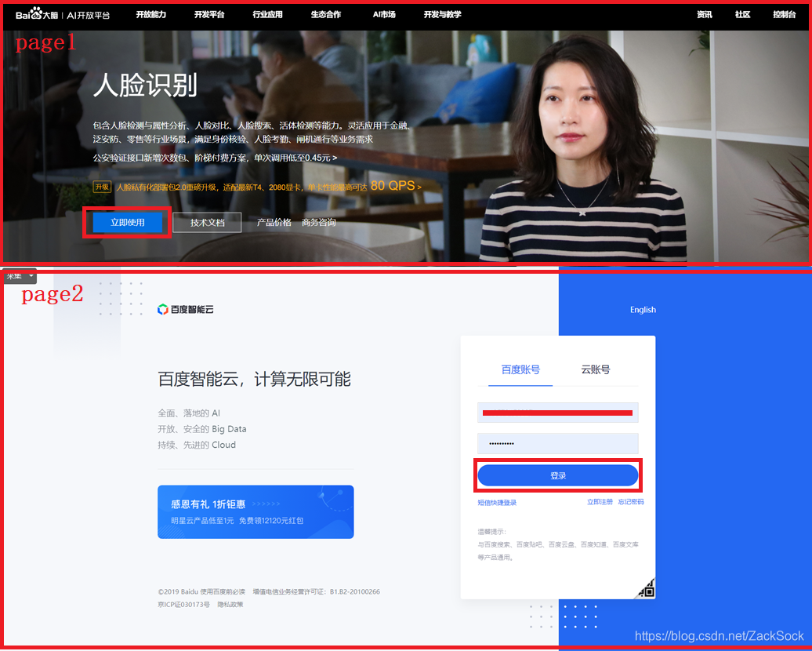Select the 云账号 login tab
Image resolution: width=812 pixels, height=651 pixels.
(596, 369)
